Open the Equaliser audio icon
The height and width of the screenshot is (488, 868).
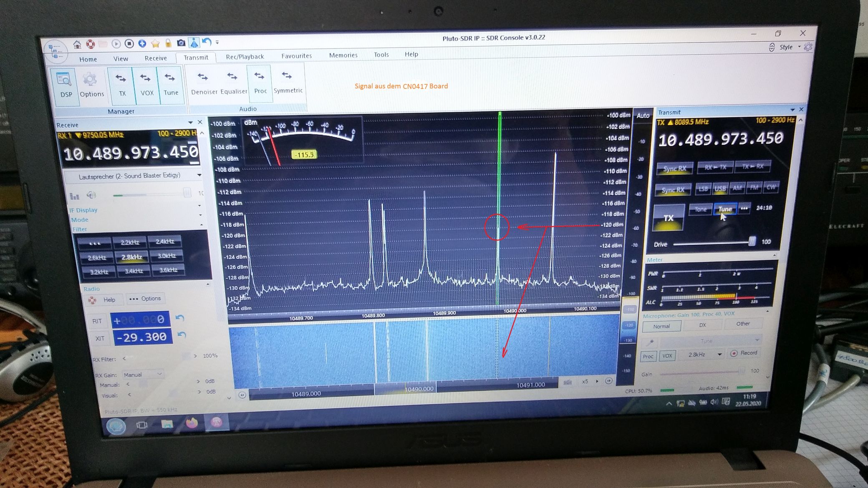(233, 83)
